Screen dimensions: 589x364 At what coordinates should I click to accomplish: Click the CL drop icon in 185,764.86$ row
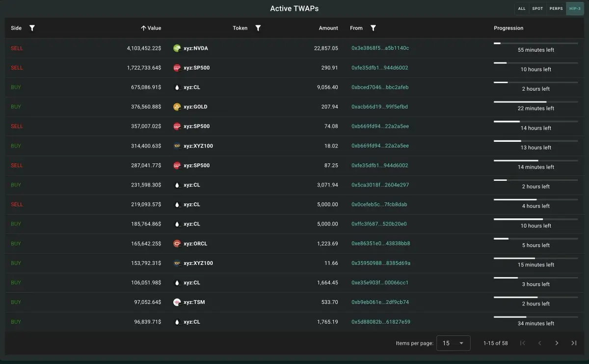[x=177, y=224]
